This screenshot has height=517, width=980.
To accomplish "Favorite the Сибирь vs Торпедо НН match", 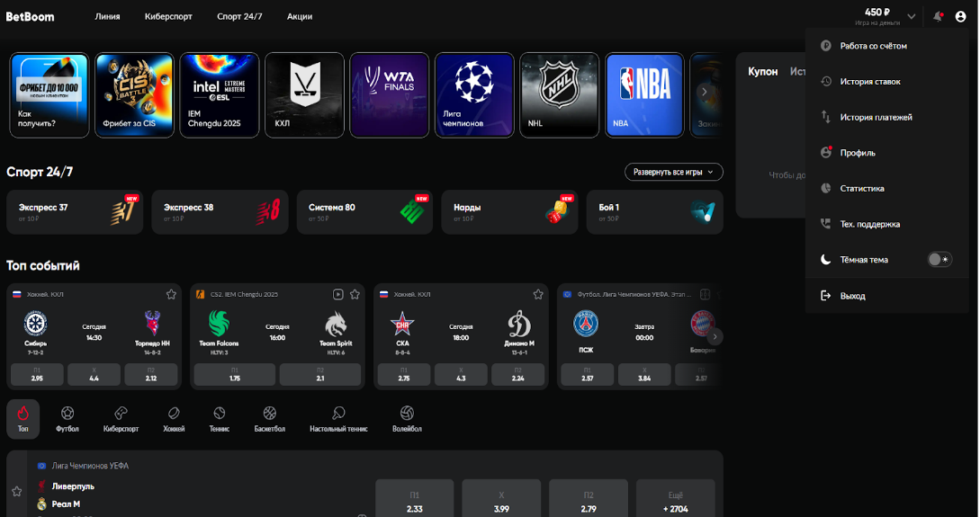I will [x=171, y=294].
